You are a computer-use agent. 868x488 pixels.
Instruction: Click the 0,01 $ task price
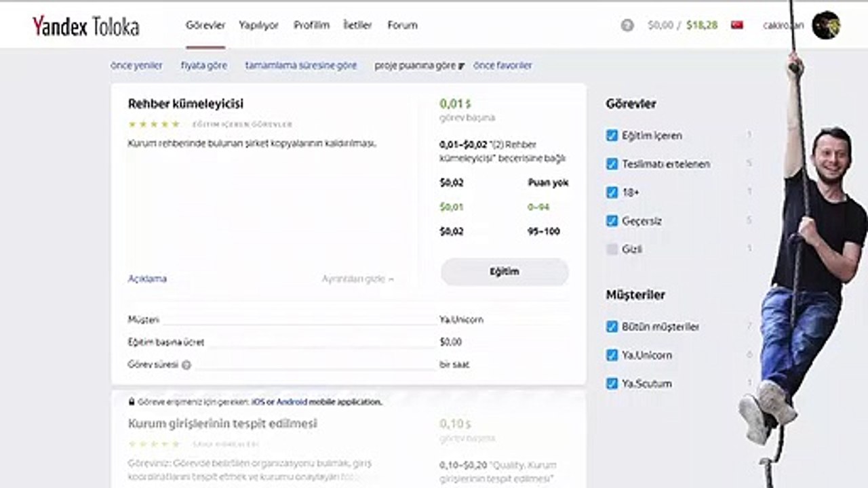455,104
